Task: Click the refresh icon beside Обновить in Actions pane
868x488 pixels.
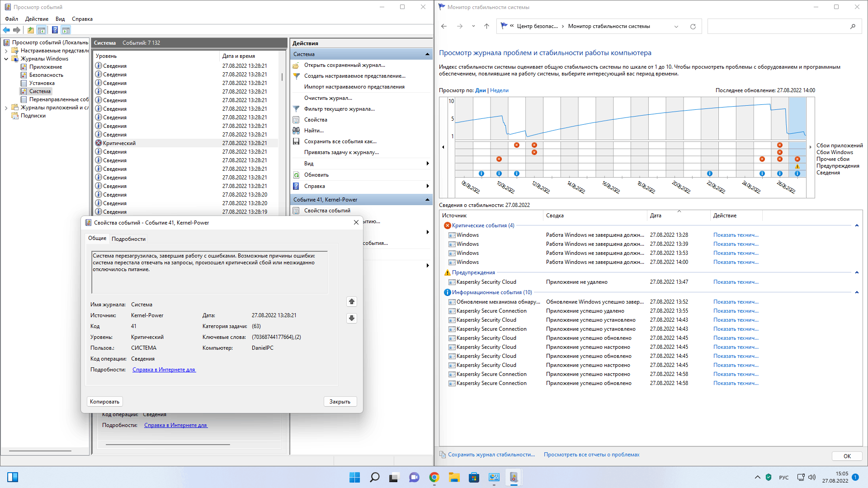Action: [x=296, y=175]
